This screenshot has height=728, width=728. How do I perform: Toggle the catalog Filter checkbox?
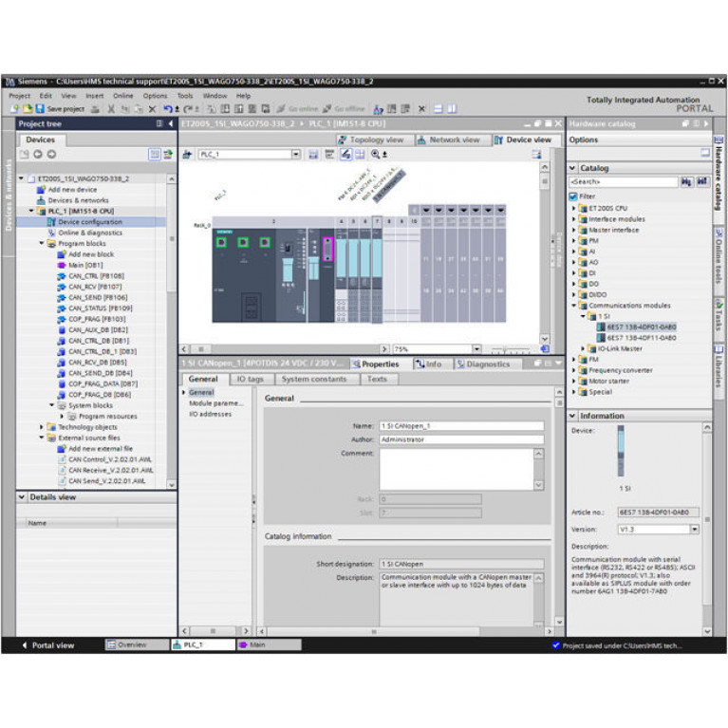(x=573, y=196)
